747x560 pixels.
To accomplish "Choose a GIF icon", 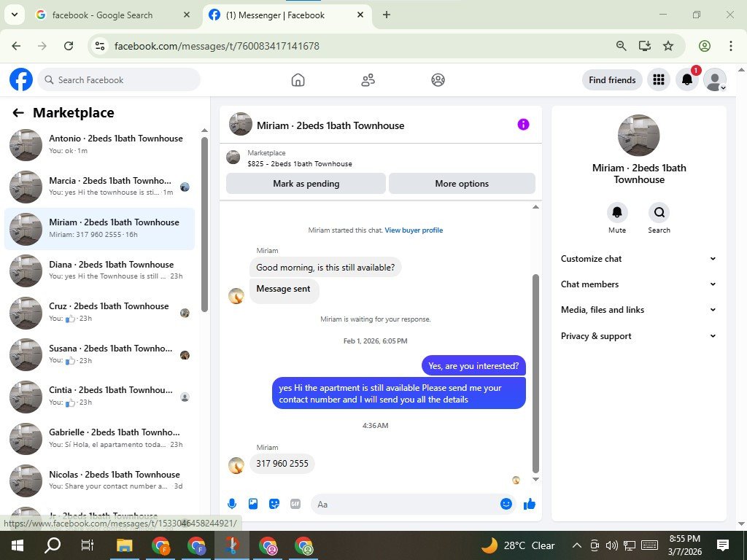I will click(x=295, y=504).
